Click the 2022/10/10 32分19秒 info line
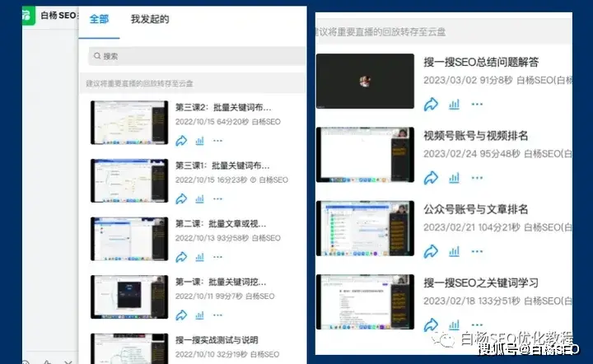 [x=227, y=355]
